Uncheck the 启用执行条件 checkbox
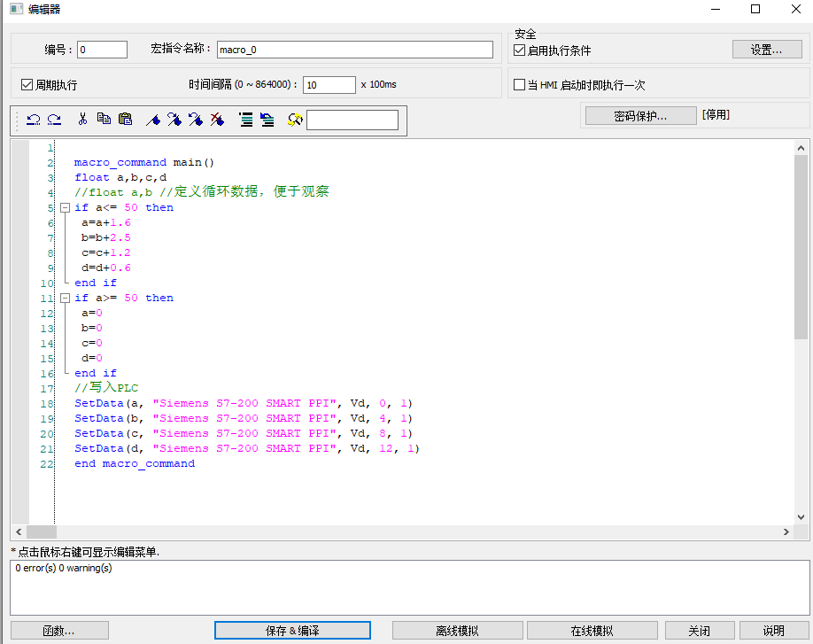 point(520,50)
